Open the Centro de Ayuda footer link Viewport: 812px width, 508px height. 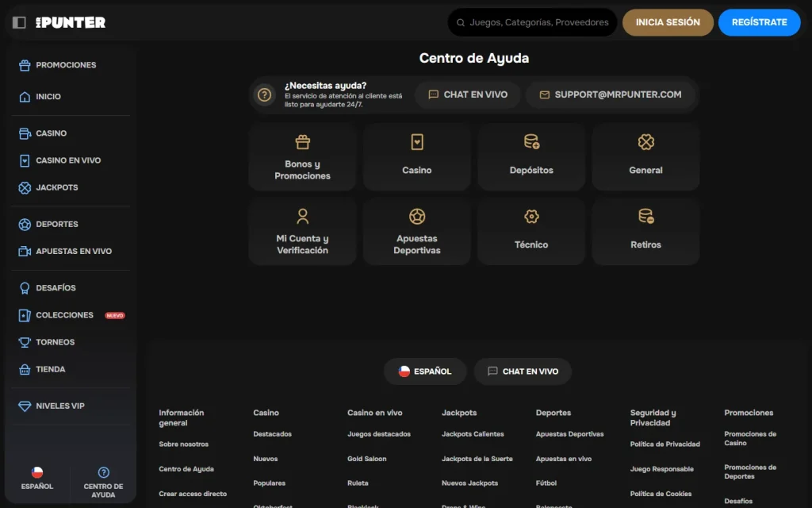coord(186,469)
